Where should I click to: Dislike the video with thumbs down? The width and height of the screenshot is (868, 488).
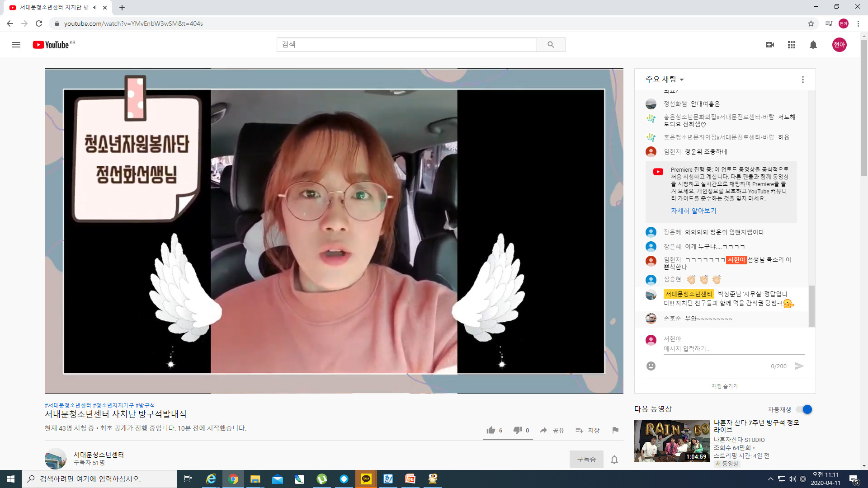point(517,430)
